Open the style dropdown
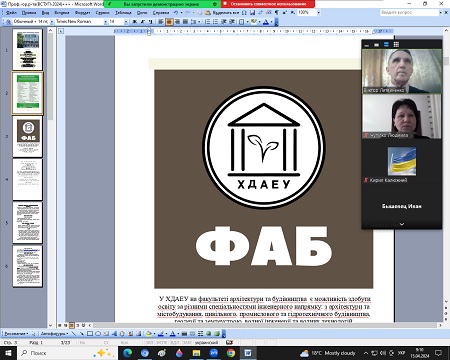Viewport: 450px width, 360px height. [x=52, y=22]
